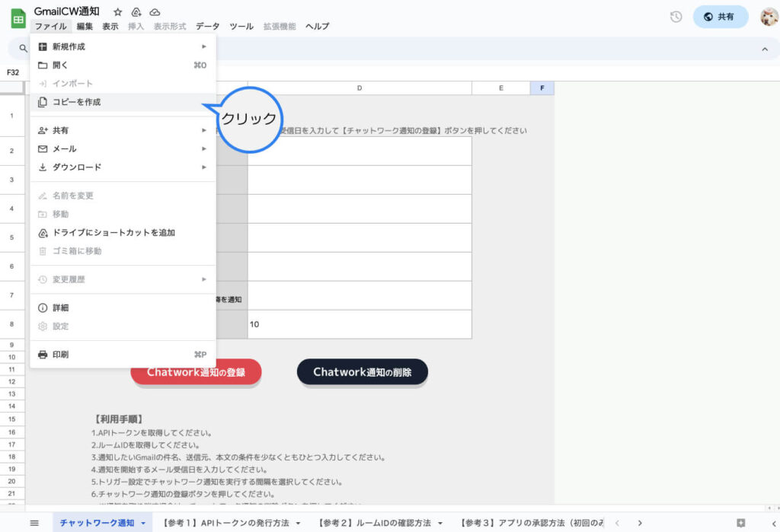Open dropdown arrow on 【参考1】 tab
This screenshot has height=532, width=780.
[x=298, y=524]
